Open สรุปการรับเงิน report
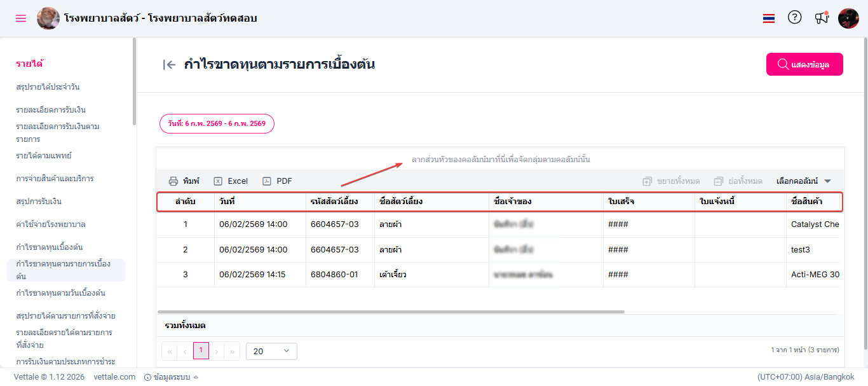This screenshot has height=386, width=868. 39,202
